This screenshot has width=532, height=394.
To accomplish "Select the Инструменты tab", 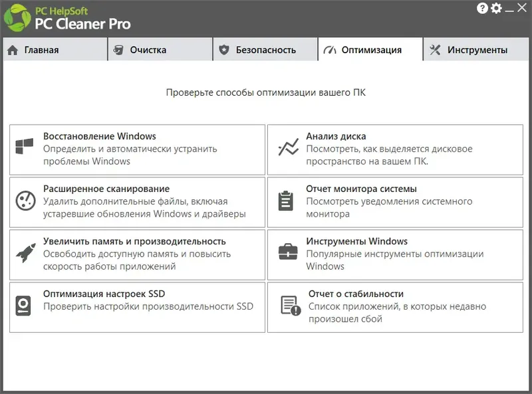I will tap(477, 50).
